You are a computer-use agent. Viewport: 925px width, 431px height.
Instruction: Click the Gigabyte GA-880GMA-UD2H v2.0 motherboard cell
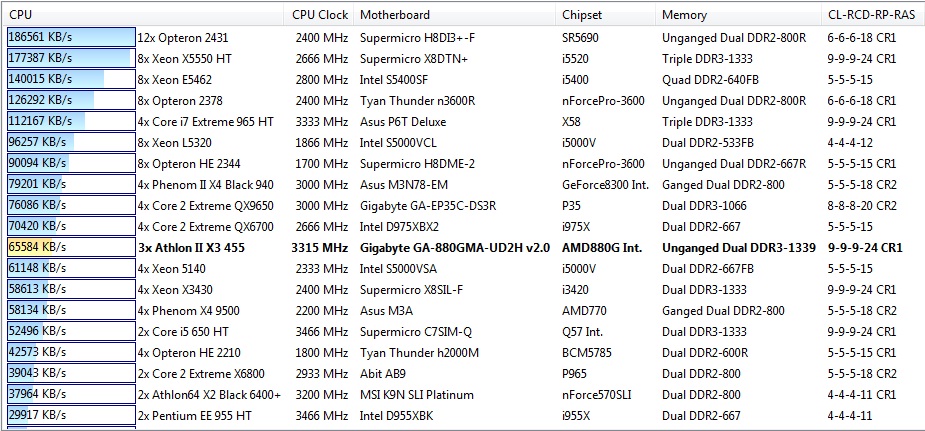pos(454,247)
